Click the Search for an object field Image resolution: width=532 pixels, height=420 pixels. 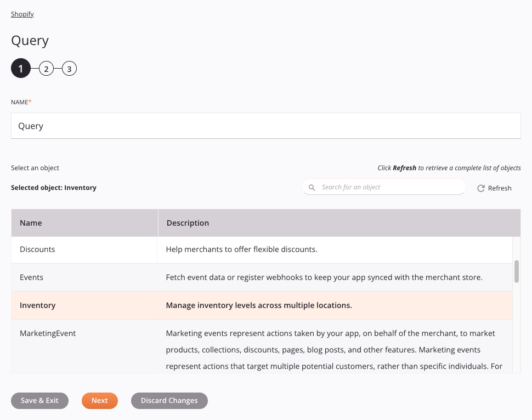pyautogui.click(x=384, y=187)
